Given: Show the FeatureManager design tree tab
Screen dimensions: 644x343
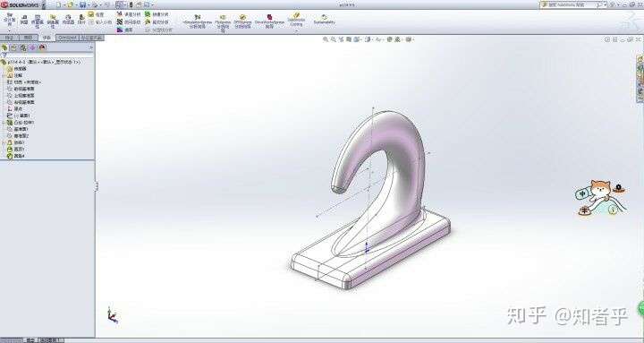Looking at the screenshot, I should click(x=4, y=47).
